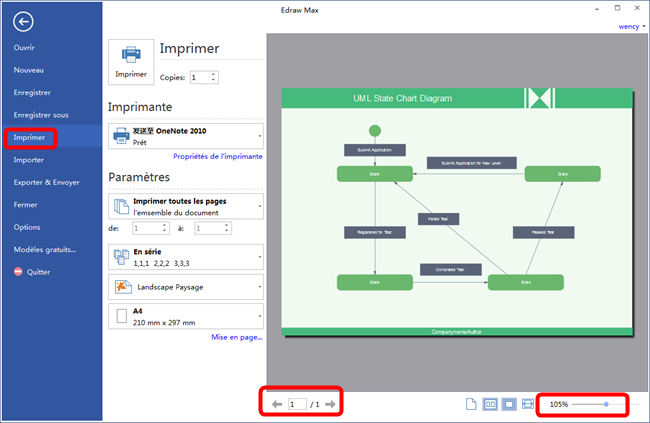Click the back arrow circle icon
650x423 pixels.
(23, 22)
